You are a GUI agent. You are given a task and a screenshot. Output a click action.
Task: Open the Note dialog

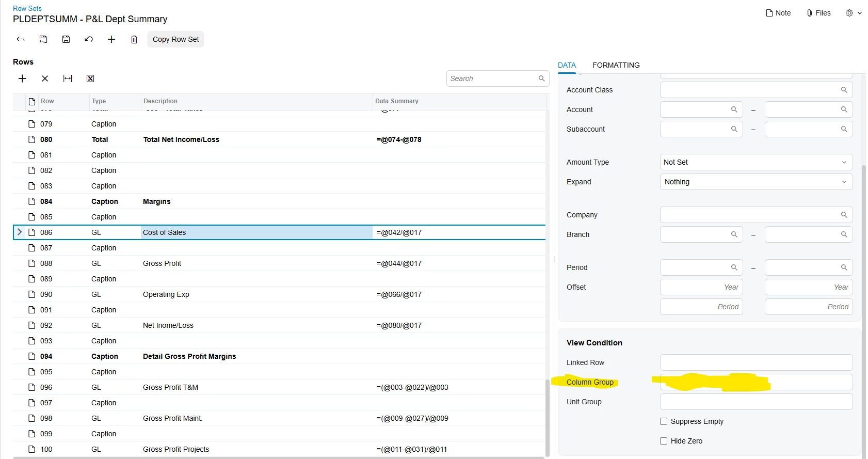(x=778, y=13)
